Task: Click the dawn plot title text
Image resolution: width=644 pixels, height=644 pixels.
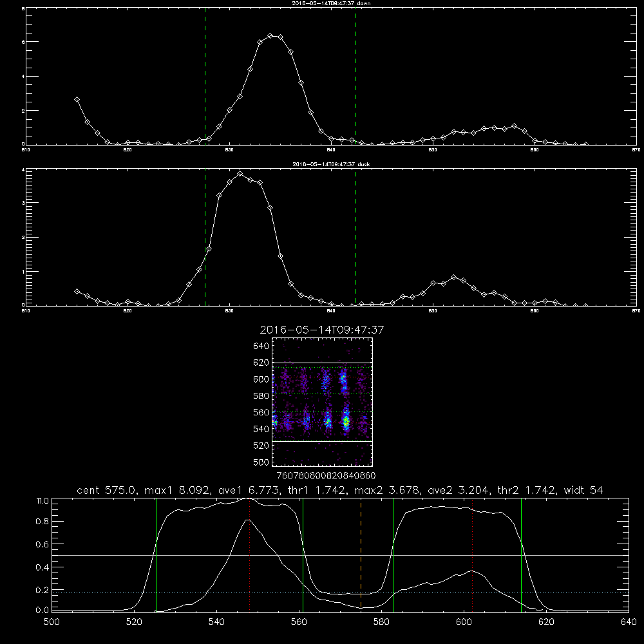Action: coord(331,3)
